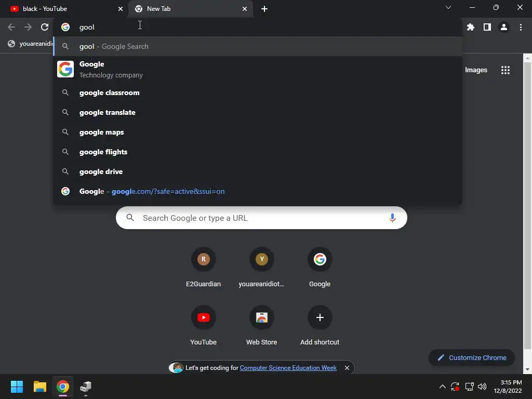
Task: Click the Search Google or type a URL box
Action: pos(261,218)
